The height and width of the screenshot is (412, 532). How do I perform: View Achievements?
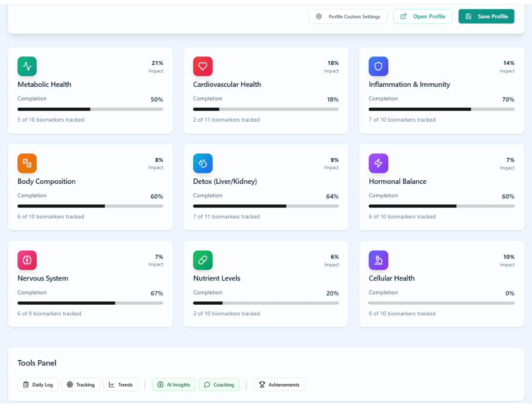point(279,385)
